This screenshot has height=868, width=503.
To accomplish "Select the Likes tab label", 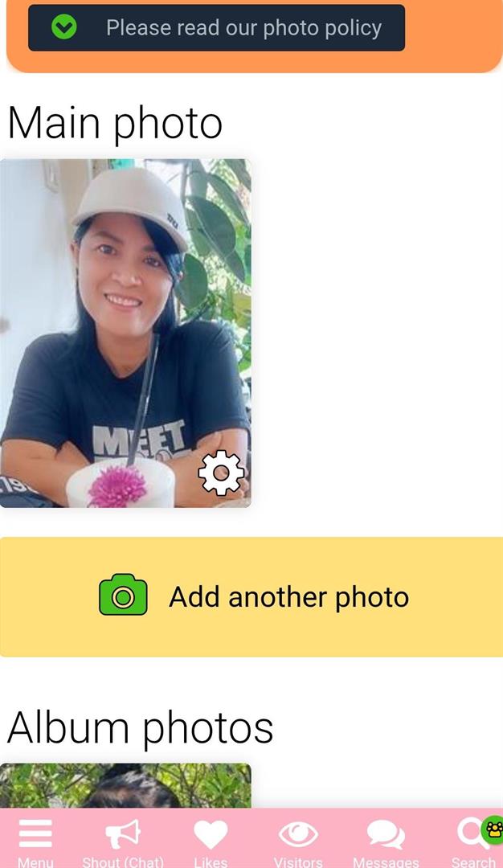I will click(x=211, y=862).
